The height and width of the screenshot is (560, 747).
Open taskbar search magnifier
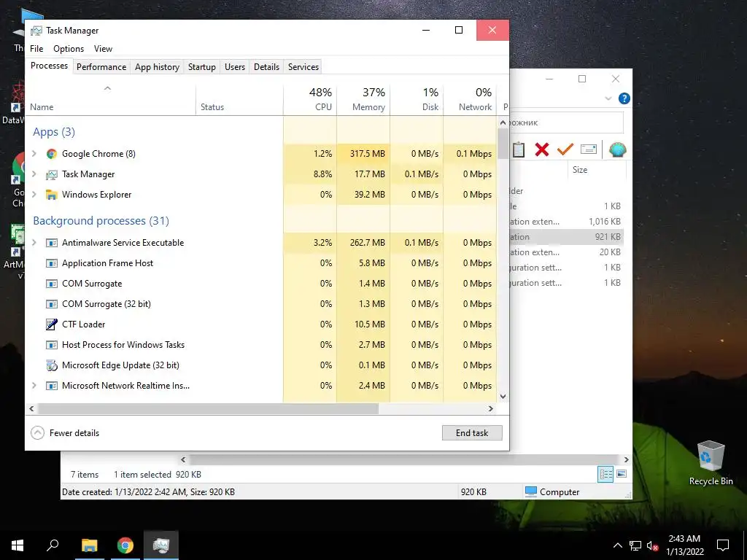click(x=53, y=545)
